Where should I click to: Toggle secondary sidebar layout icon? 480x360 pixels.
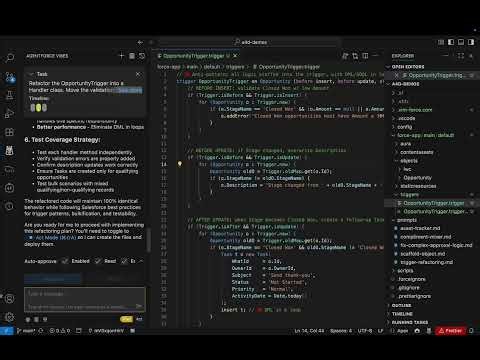coord(471,42)
